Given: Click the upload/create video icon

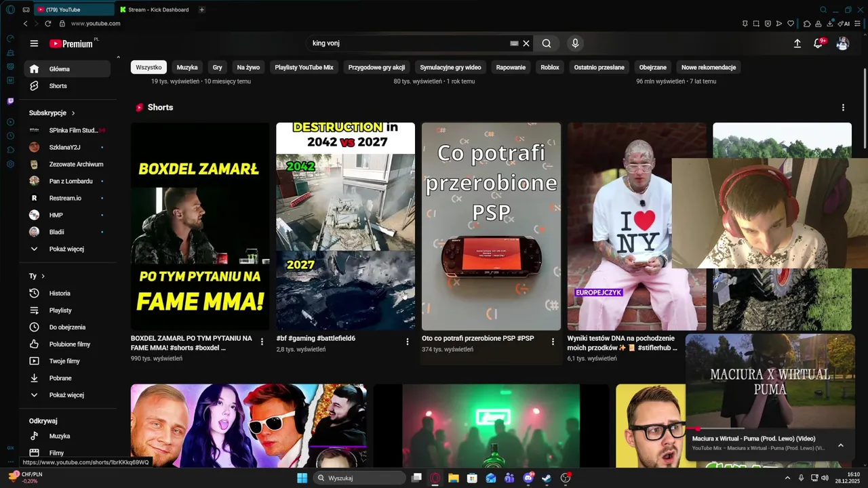Looking at the screenshot, I should point(797,43).
